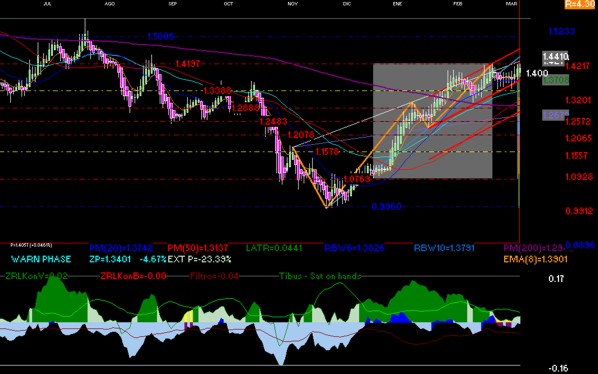Click the red 1.3388 level label
The image size is (598, 374).
pos(217,91)
